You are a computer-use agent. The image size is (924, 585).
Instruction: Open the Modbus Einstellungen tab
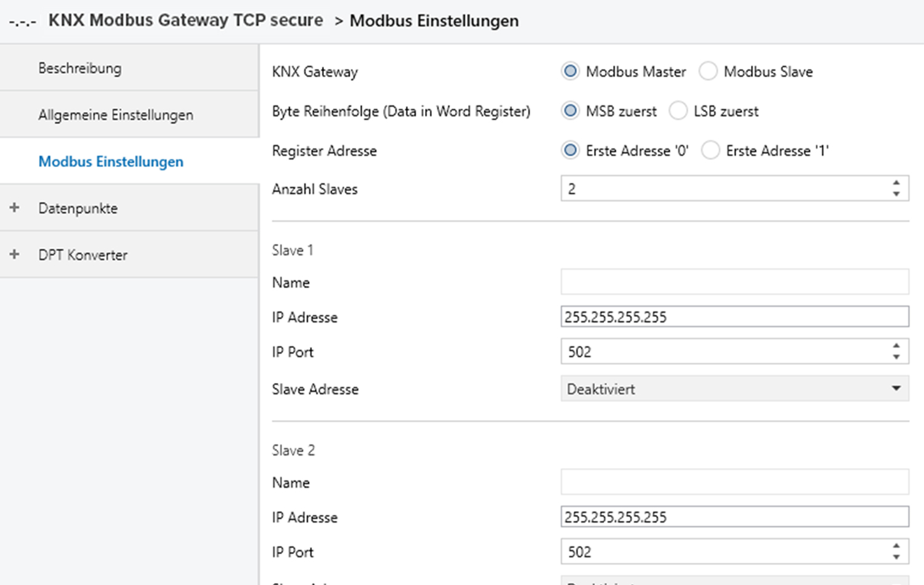[x=129, y=161]
